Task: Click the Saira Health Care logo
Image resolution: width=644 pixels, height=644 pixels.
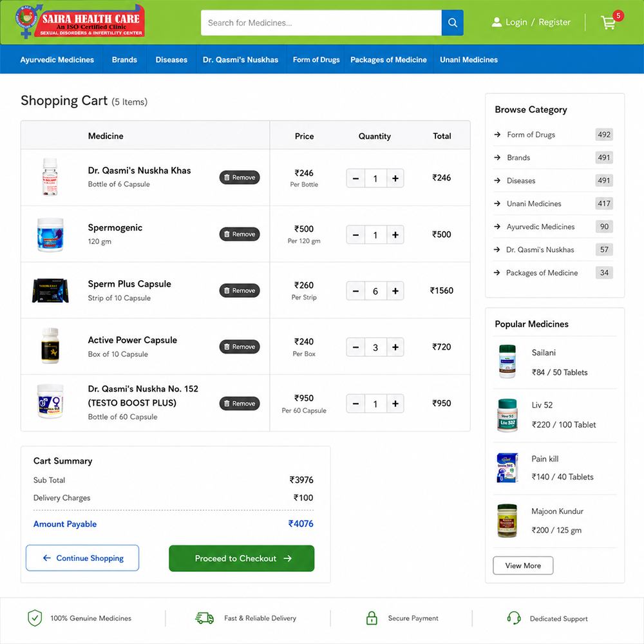Action: tap(80, 21)
